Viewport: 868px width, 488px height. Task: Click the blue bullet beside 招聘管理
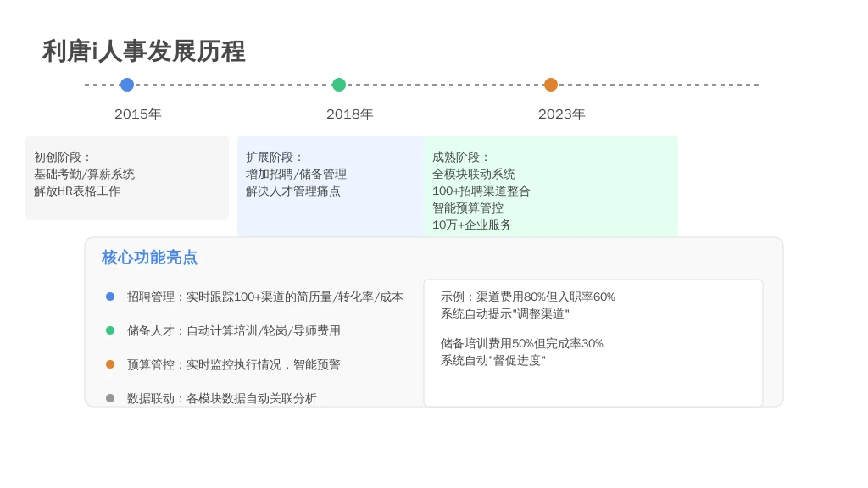coord(110,297)
